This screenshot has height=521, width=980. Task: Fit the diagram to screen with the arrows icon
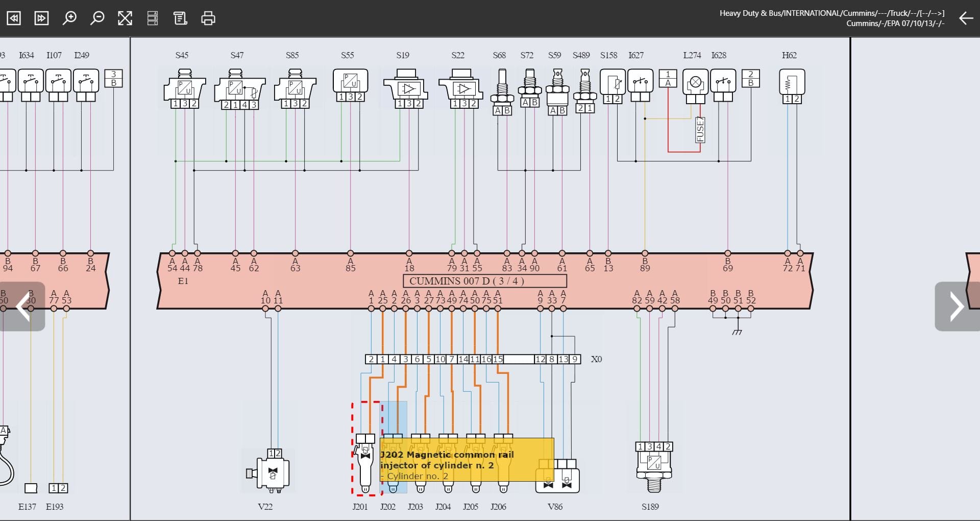click(125, 18)
